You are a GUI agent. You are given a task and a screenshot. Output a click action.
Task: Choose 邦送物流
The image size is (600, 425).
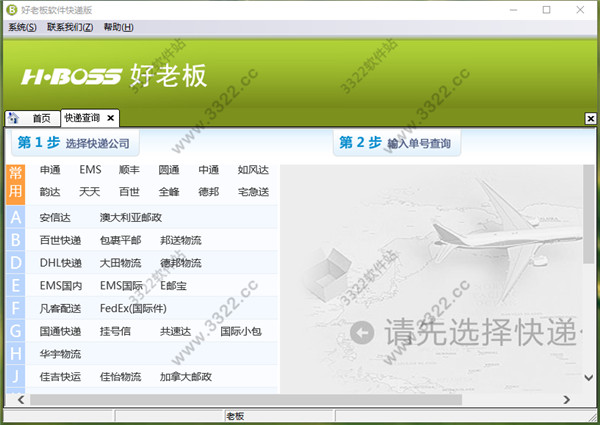pyautogui.click(x=181, y=240)
